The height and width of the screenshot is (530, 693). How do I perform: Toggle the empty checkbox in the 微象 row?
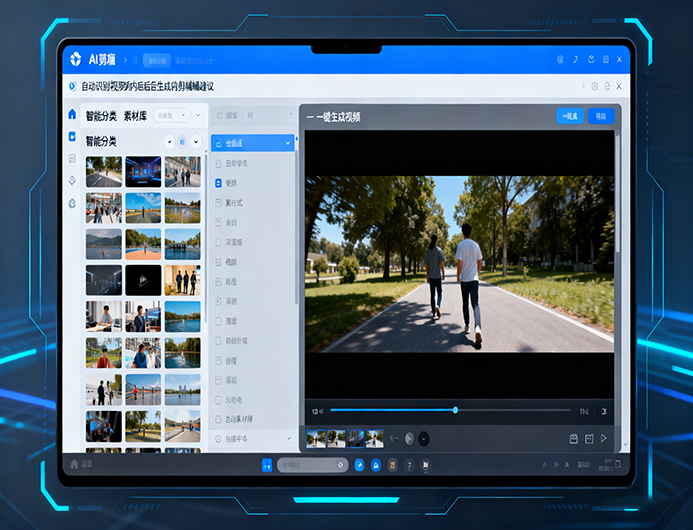click(x=218, y=321)
